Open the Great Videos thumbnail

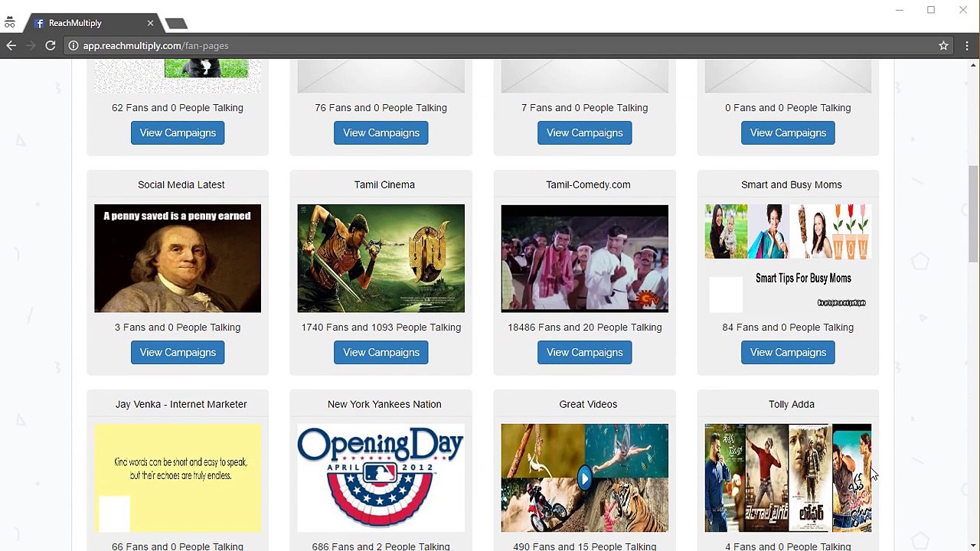585,478
